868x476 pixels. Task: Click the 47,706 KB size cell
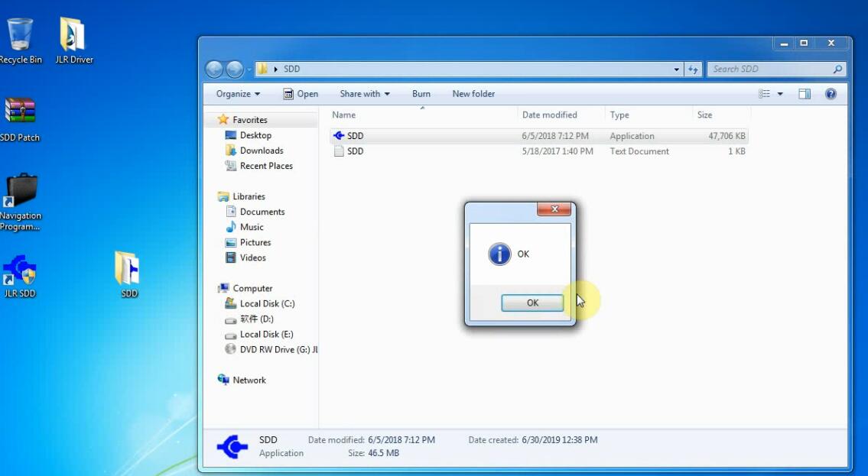pyautogui.click(x=727, y=136)
